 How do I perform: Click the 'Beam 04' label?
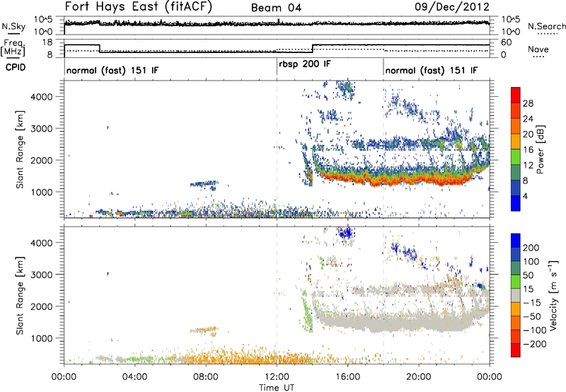[x=276, y=8]
